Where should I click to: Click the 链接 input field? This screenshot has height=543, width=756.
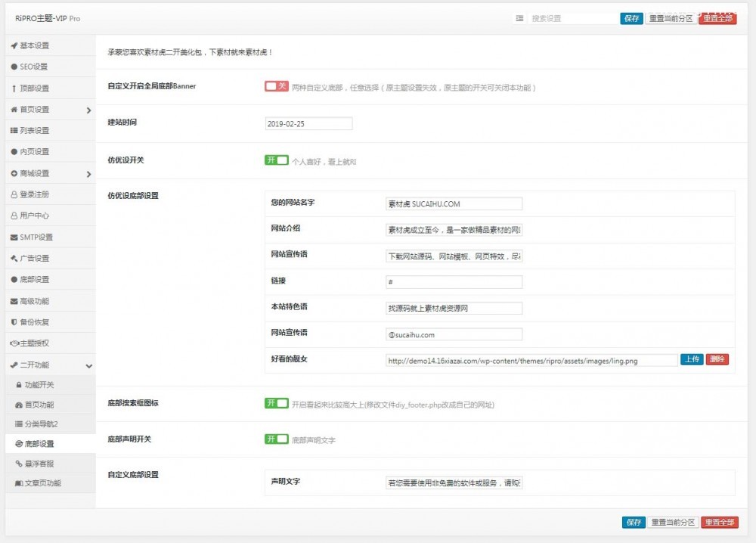[x=454, y=282]
